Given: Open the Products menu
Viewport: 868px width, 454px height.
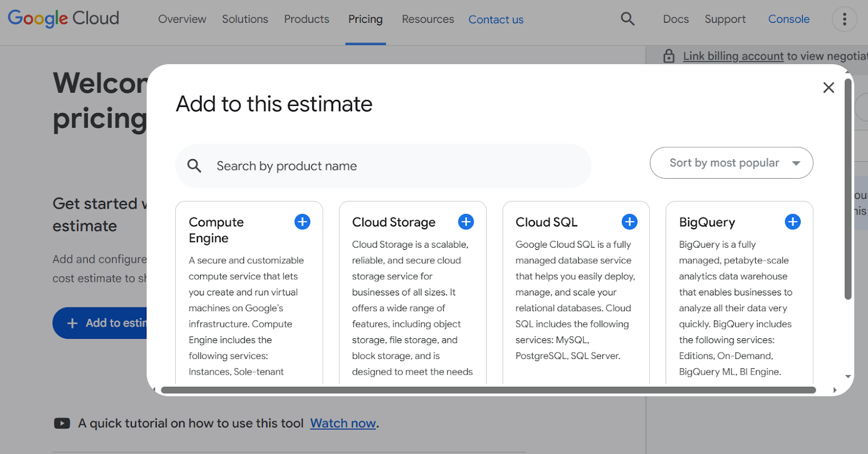Looking at the screenshot, I should (307, 19).
